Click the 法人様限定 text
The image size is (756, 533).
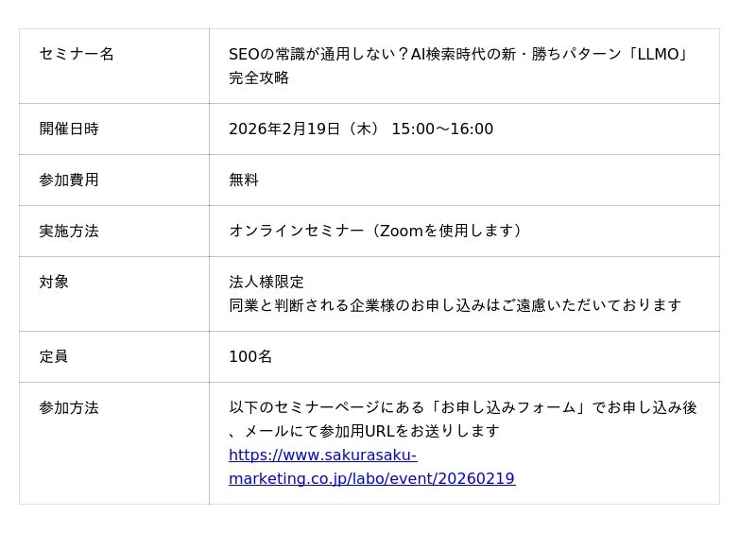point(266,283)
